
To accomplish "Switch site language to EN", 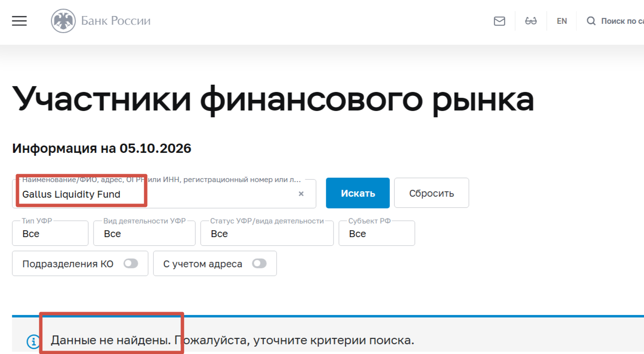I will click(x=562, y=21).
